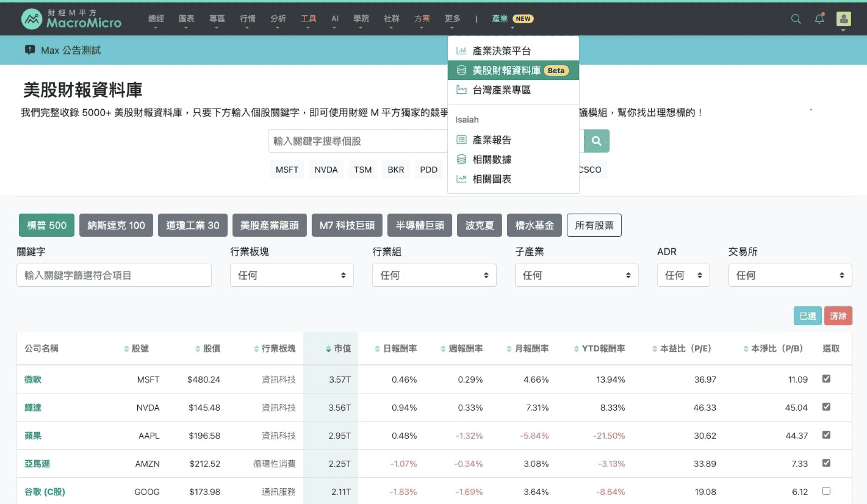Click line chart icon beside 相關圖表
The image size is (867, 504).
pyautogui.click(x=461, y=179)
